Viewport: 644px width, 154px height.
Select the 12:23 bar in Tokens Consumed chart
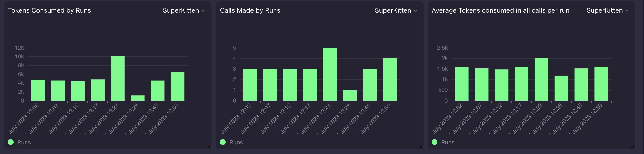pyautogui.click(x=118, y=78)
